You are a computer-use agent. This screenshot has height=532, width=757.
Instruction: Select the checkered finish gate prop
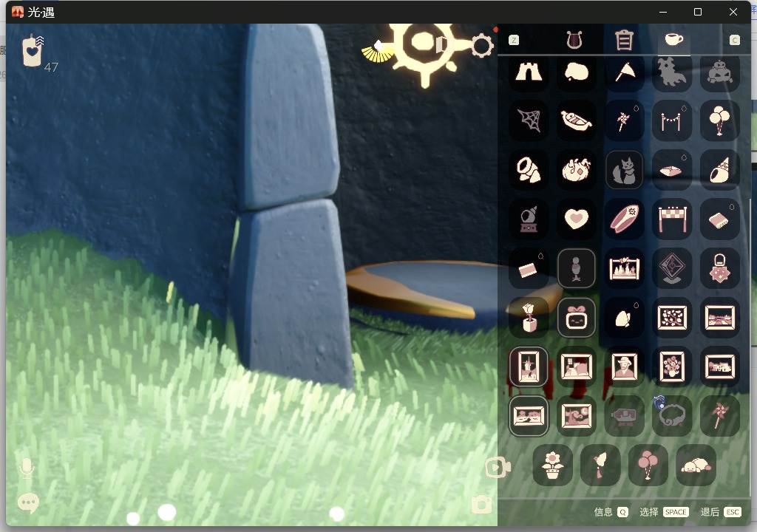[x=672, y=219]
